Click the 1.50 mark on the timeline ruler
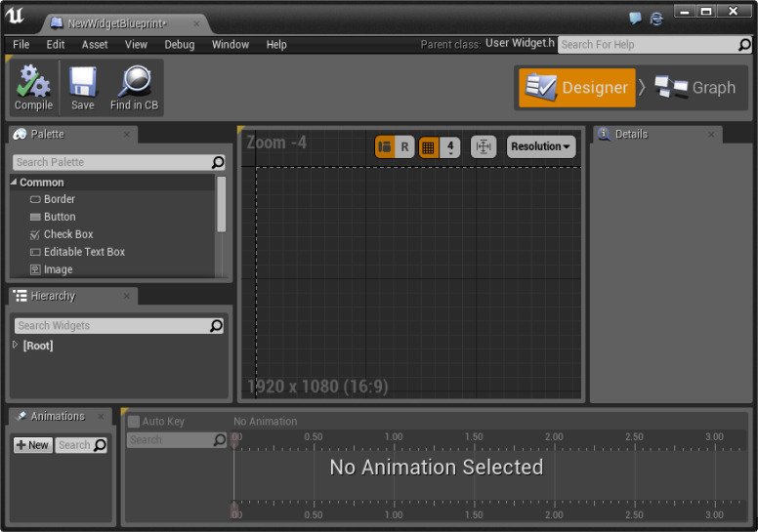Viewport: 758px width, 532px height. pyautogui.click(x=474, y=437)
